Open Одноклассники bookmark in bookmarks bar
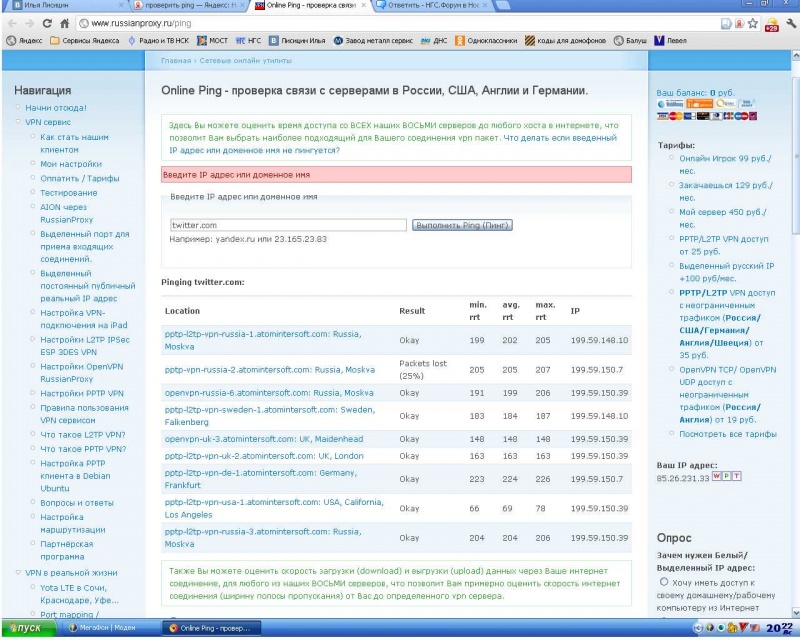The width and height of the screenshot is (800, 640). click(490, 41)
